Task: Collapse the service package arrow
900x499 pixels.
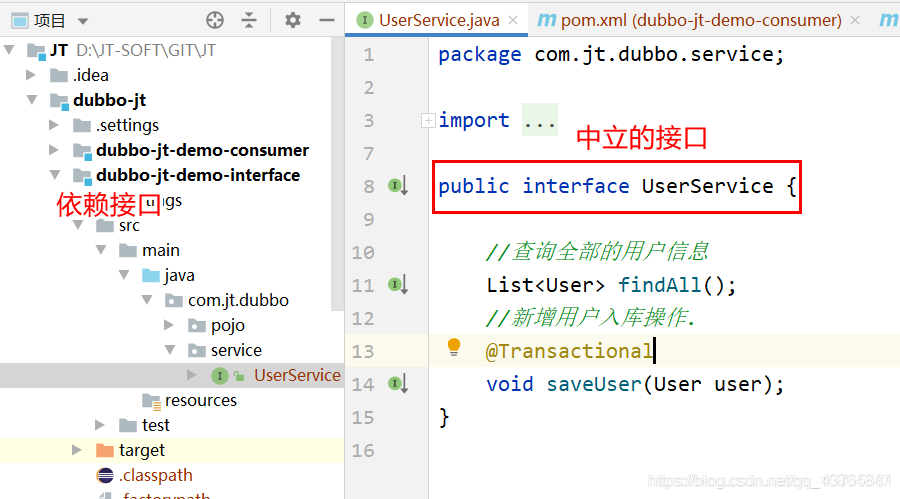Action: (x=170, y=350)
